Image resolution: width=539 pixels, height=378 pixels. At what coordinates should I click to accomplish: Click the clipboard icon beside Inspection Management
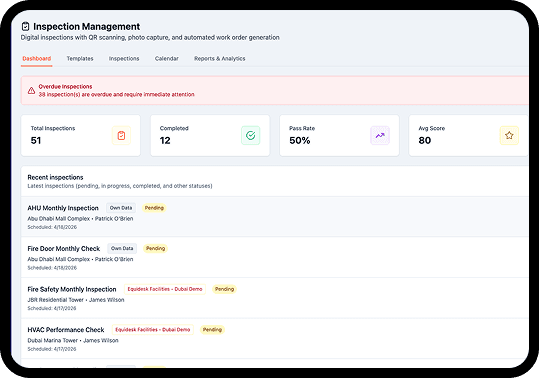[25, 26]
